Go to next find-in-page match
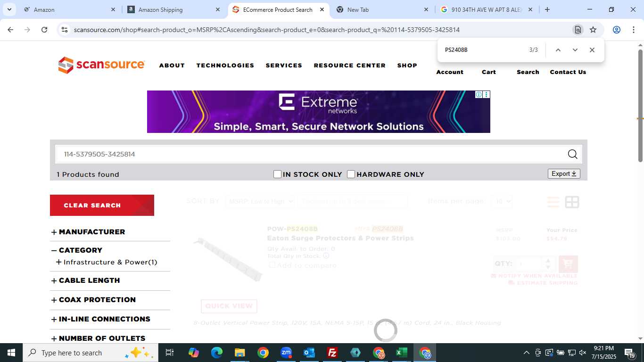The height and width of the screenshot is (362, 644). 575,50
